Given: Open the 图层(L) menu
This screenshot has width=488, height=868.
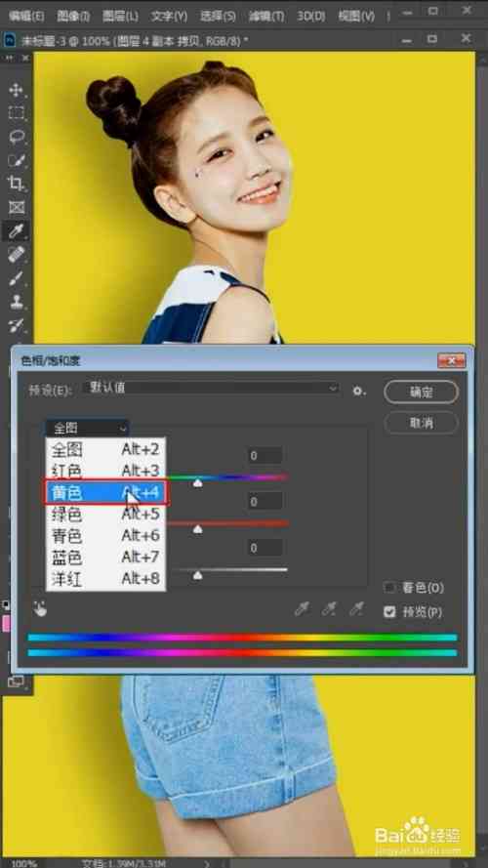Looking at the screenshot, I should [120, 16].
